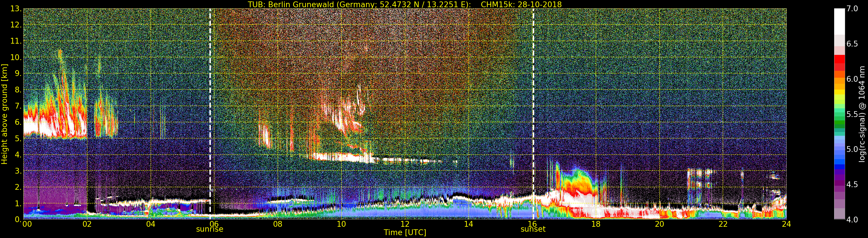
Task: Click the '00' time axis tick label
Action: pyautogui.click(x=27, y=224)
